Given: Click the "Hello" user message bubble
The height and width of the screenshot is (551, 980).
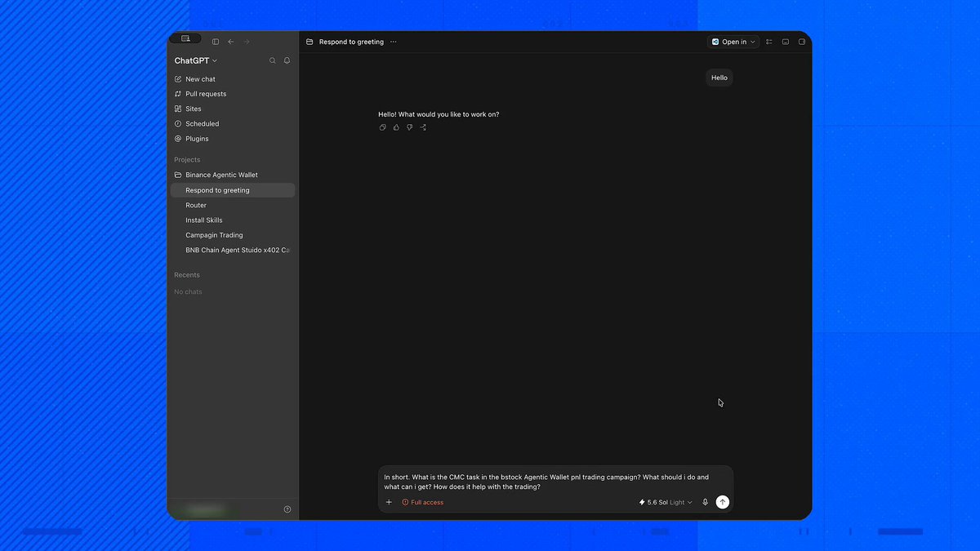Looking at the screenshot, I should 719,78.
